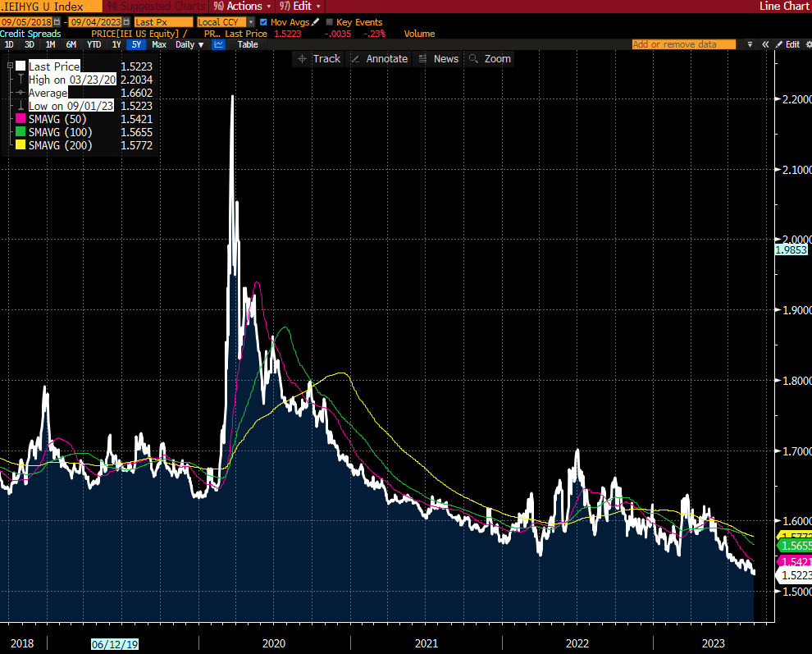Set range to YTD
The width and height of the screenshot is (812, 654).
coord(94,45)
